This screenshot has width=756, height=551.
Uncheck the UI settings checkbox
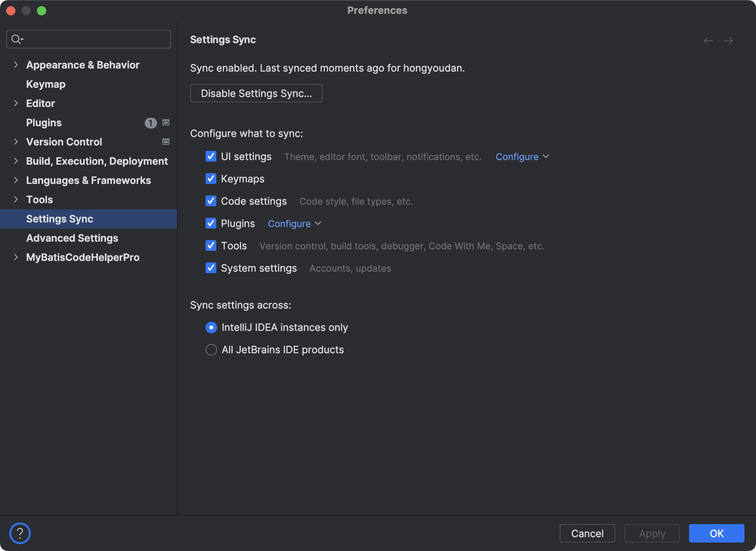[211, 157]
